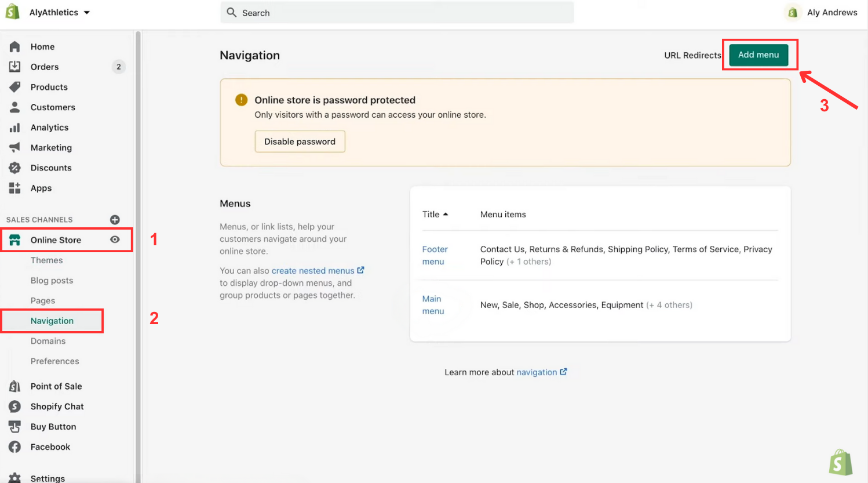Open Aly Andrews account avatar icon

pyautogui.click(x=793, y=12)
